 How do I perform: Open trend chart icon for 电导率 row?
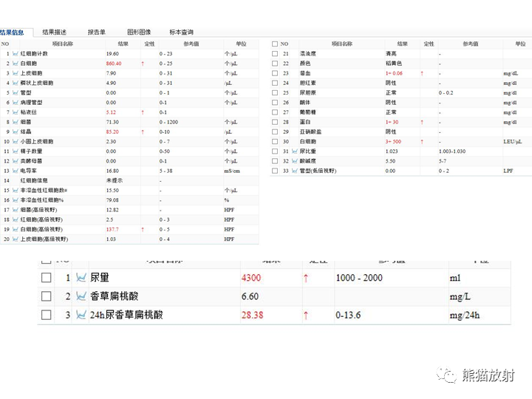pyautogui.click(x=16, y=171)
